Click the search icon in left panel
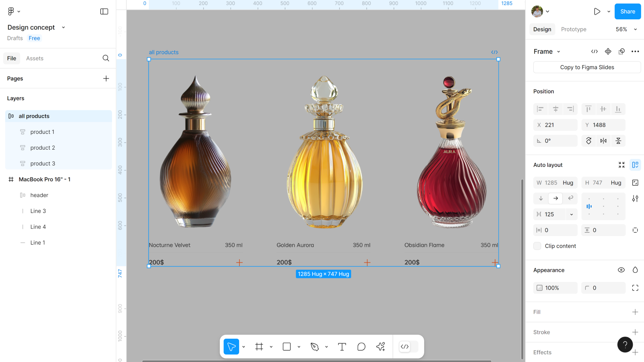 [106, 58]
